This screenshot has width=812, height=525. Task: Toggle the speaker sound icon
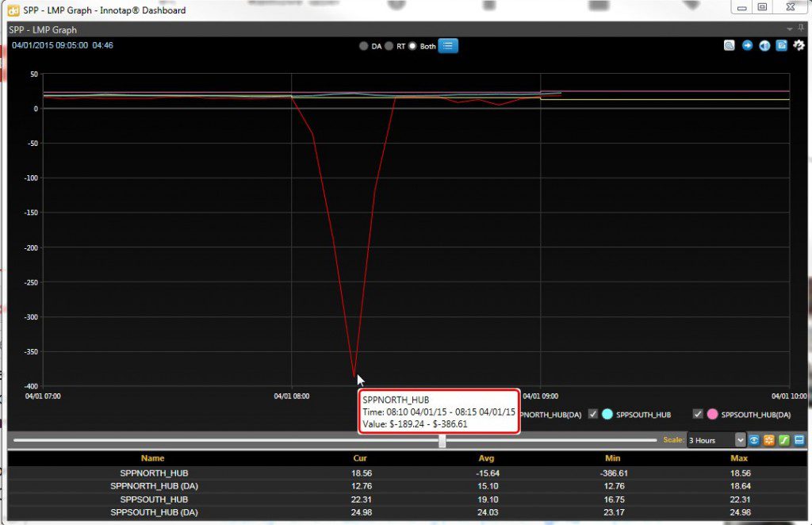click(x=764, y=45)
